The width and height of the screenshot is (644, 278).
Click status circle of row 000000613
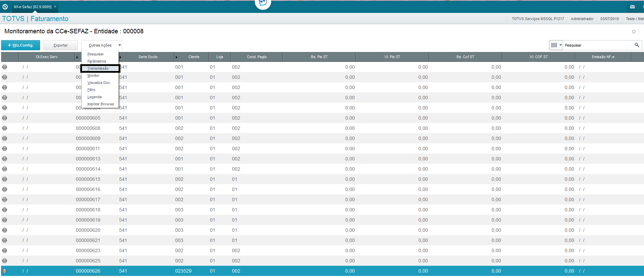(4, 159)
